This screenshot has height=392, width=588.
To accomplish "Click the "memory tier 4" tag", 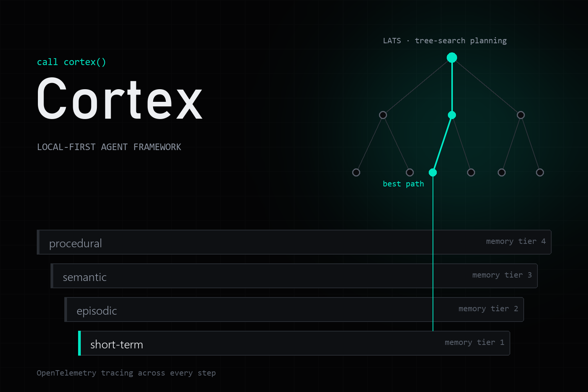I will [516, 241].
